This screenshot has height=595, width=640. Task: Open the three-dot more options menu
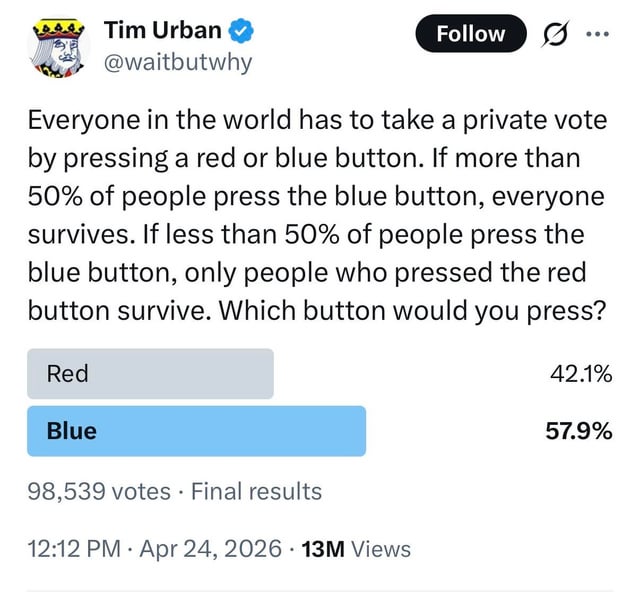point(597,34)
